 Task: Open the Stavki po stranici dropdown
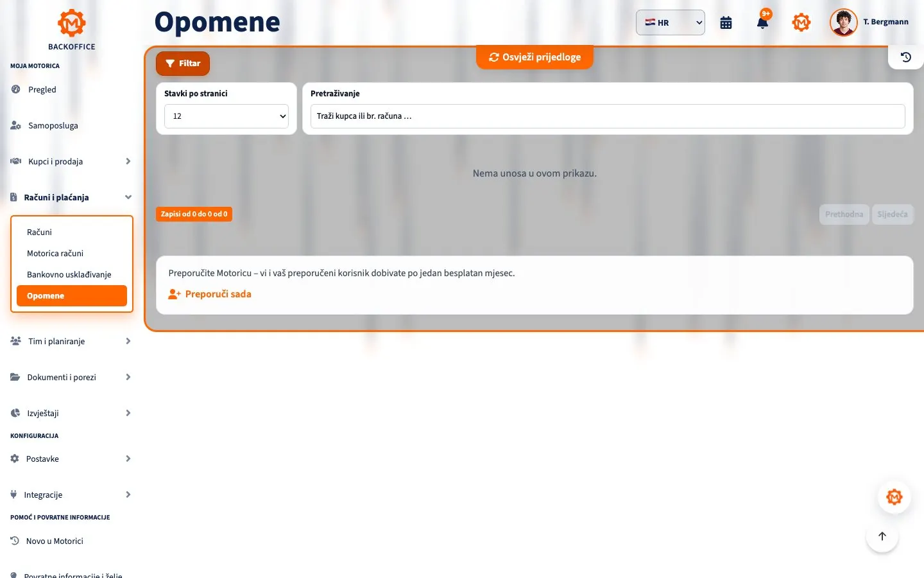pos(227,116)
